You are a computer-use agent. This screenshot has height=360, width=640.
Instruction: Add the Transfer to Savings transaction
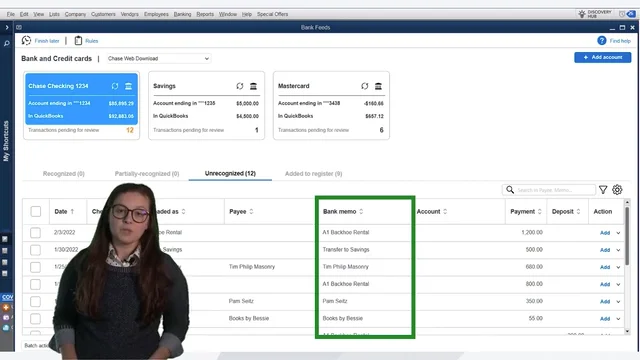click(605, 250)
